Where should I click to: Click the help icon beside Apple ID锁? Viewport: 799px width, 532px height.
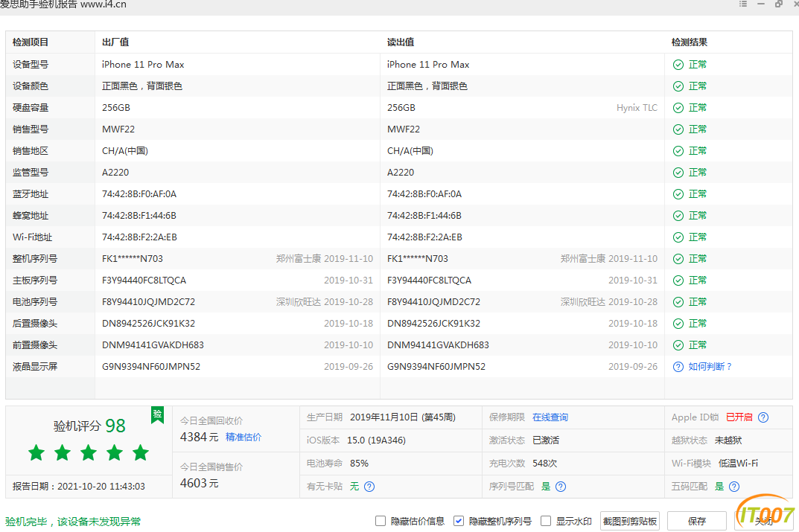[763, 417]
